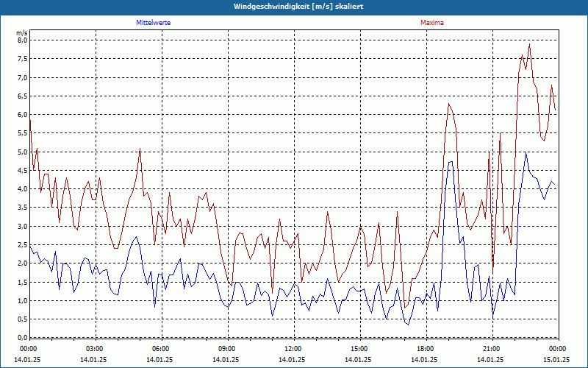Click the 03:00 time axis label
Image resolution: width=588 pixels, height=368 pixels.
(x=94, y=349)
